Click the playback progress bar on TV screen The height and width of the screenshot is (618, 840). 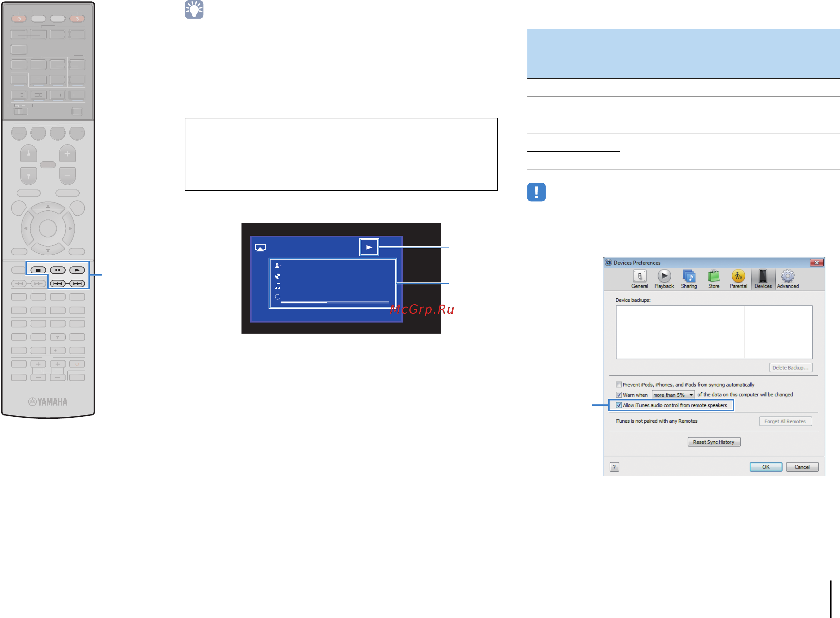(335, 302)
